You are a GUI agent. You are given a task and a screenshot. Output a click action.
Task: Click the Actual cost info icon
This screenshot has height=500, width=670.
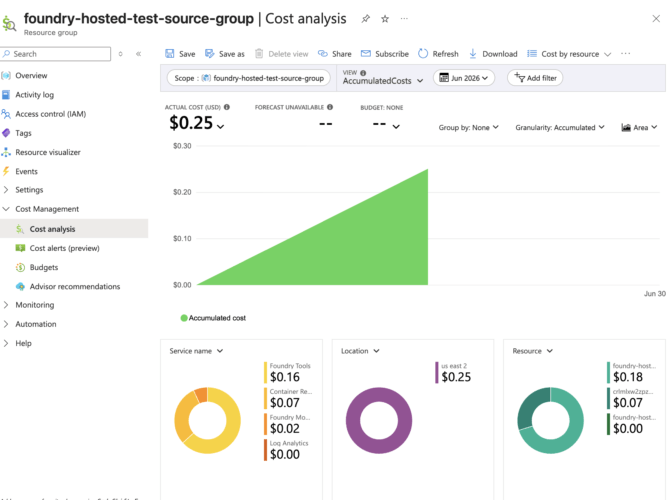(227, 107)
